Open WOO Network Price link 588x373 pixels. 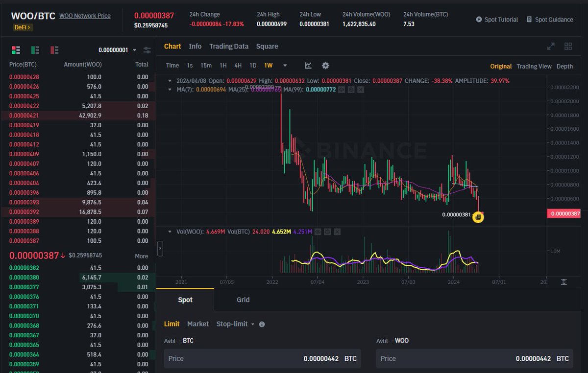point(85,16)
